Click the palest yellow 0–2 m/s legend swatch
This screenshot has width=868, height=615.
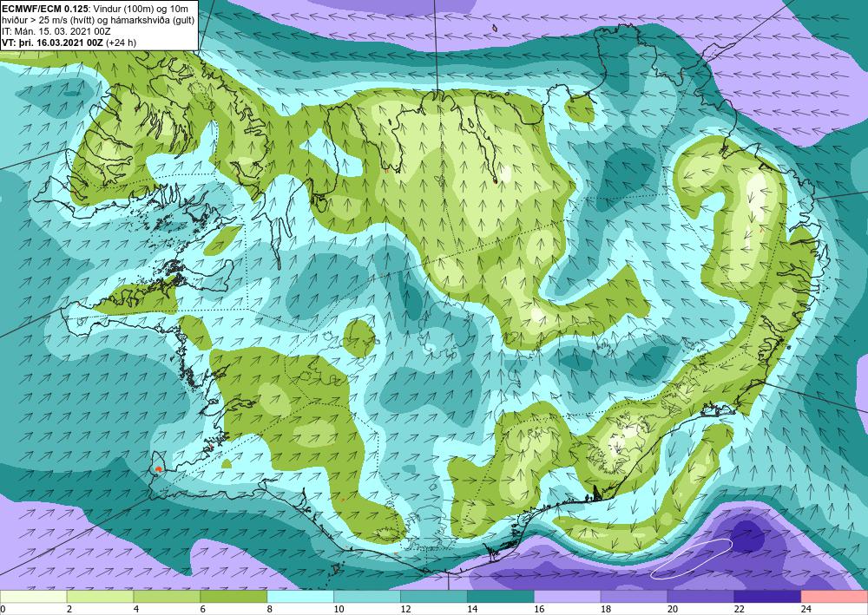click(x=33, y=597)
